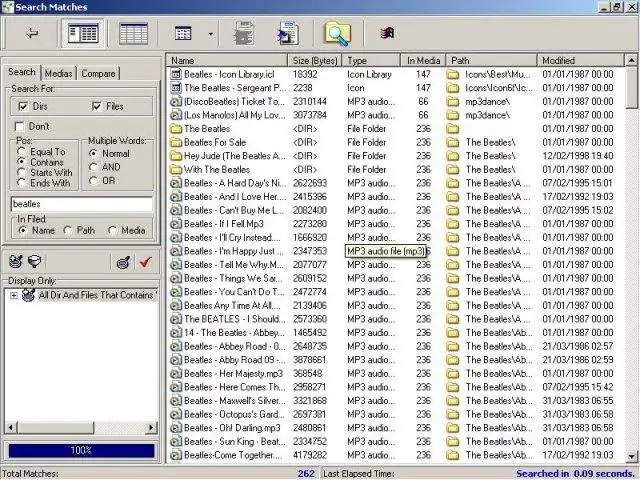
Task: Choose Media in the In Filed group
Action: coord(112,231)
